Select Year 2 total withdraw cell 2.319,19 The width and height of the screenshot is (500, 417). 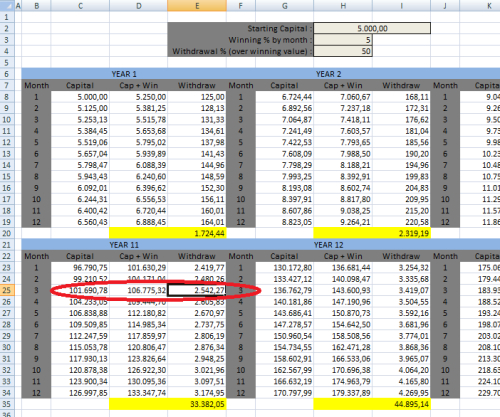(x=401, y=233)
